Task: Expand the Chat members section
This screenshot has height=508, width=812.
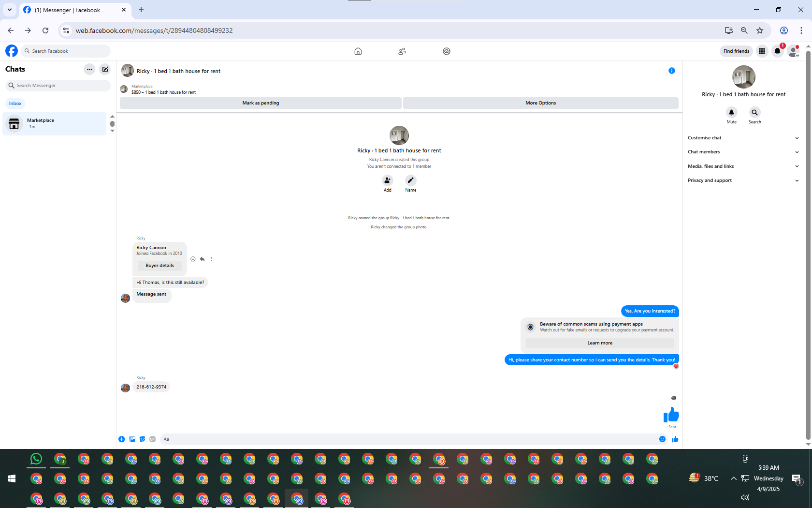Action: point(743,152)
